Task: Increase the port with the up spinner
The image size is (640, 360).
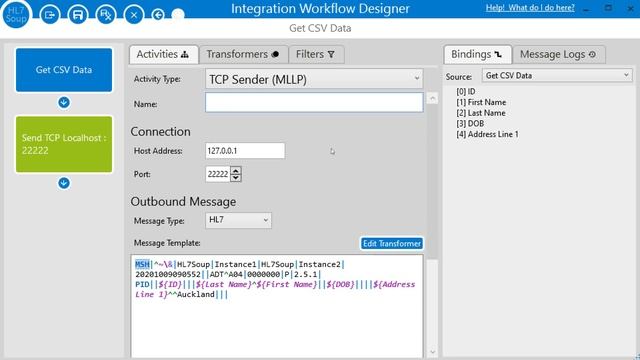Action: pyautogui.click(x=236, y=170)
